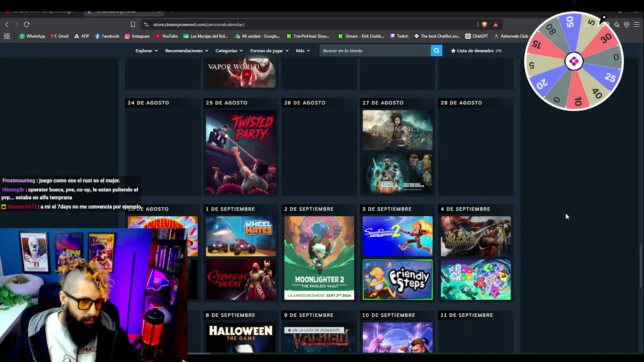Open the Brave Shields lion icon
This screenshot has height=362, width=644.
(485, 24)
